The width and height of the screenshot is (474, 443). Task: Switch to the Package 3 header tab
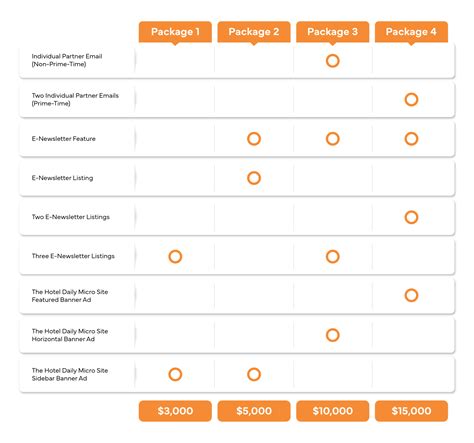[333, 32]
